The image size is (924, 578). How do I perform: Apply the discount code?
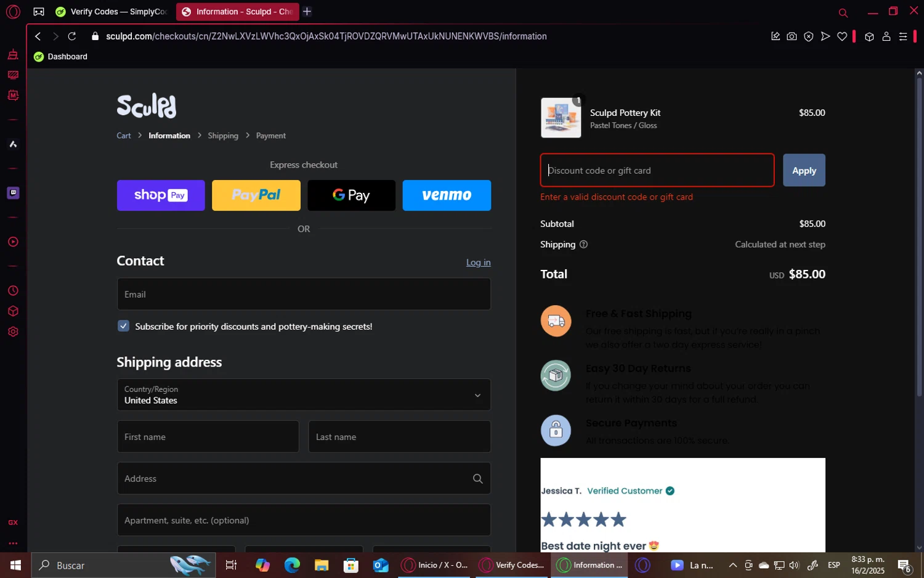click(804, 170)
